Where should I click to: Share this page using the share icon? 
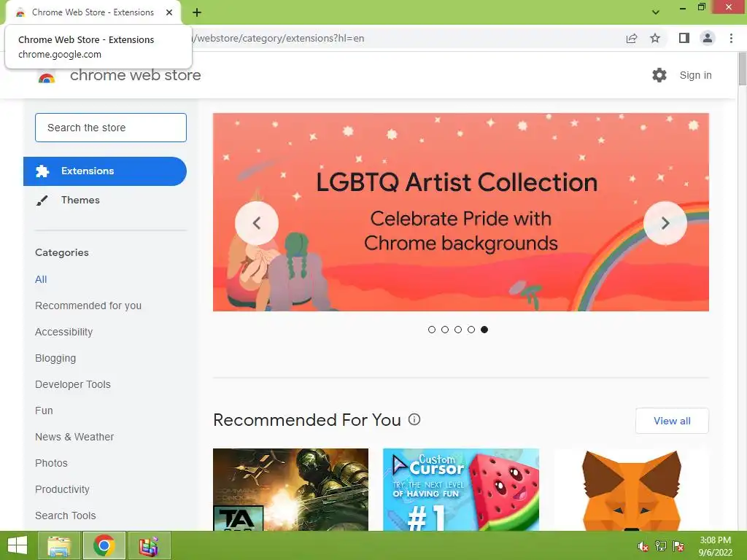pos(632,39)
